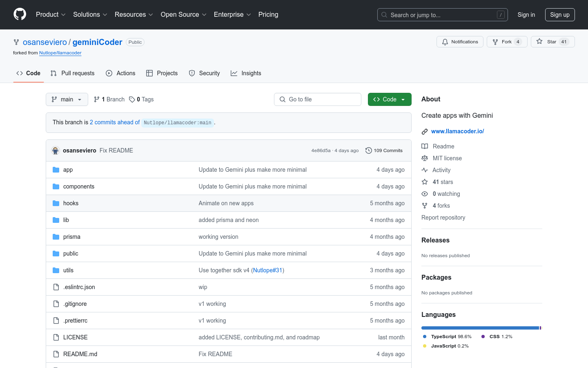Click the Sign in link
This screenshot has width=588, height=368.
click(526, 15)
